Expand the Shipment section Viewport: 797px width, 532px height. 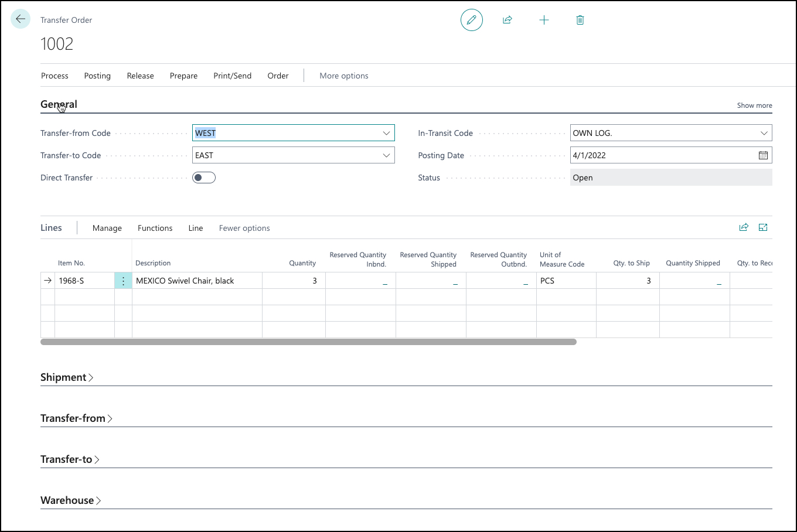point(67,377)
